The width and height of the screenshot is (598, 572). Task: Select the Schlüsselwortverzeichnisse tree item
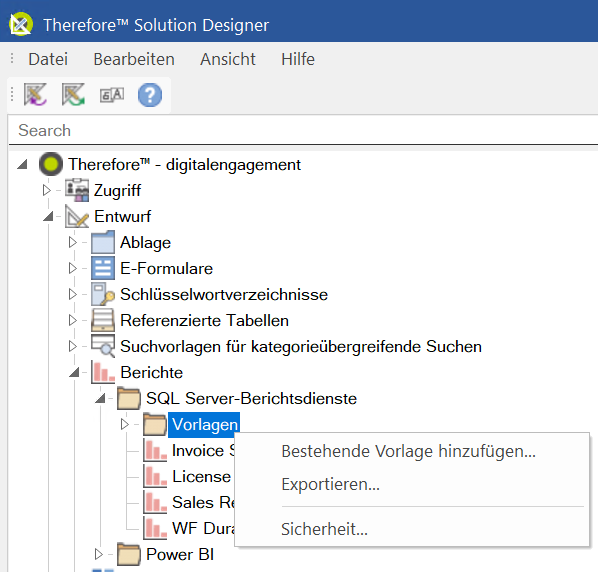[224, 294]
